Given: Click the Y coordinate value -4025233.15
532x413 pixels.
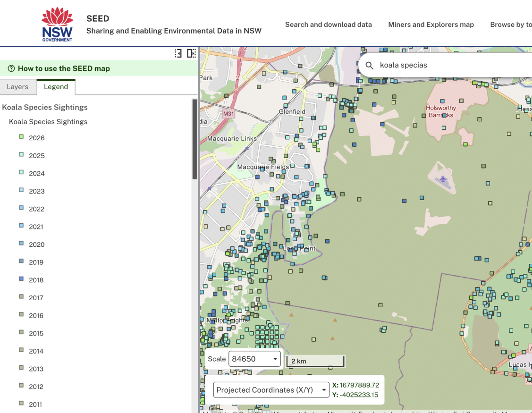Looking at the screenshot, I should (x=359, y=395).
